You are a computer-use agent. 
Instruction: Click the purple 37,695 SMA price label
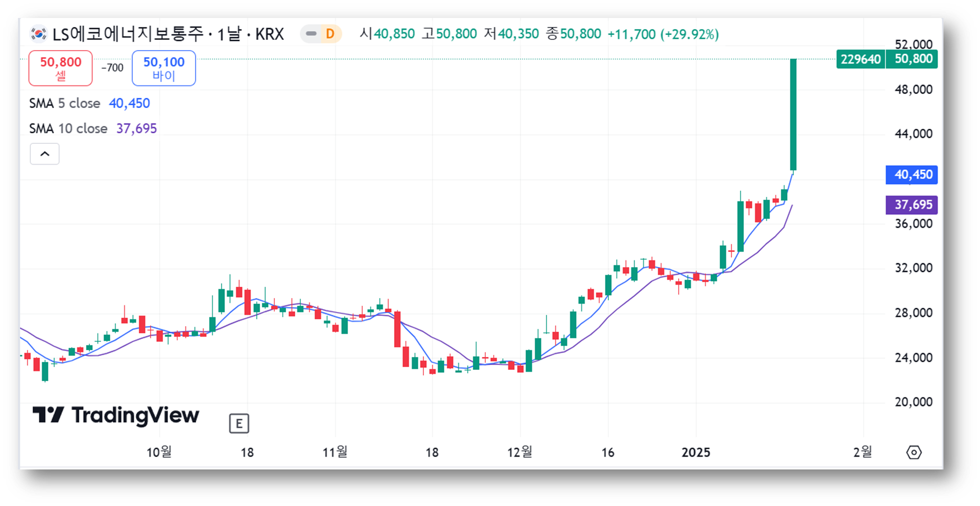click(912, 205)
